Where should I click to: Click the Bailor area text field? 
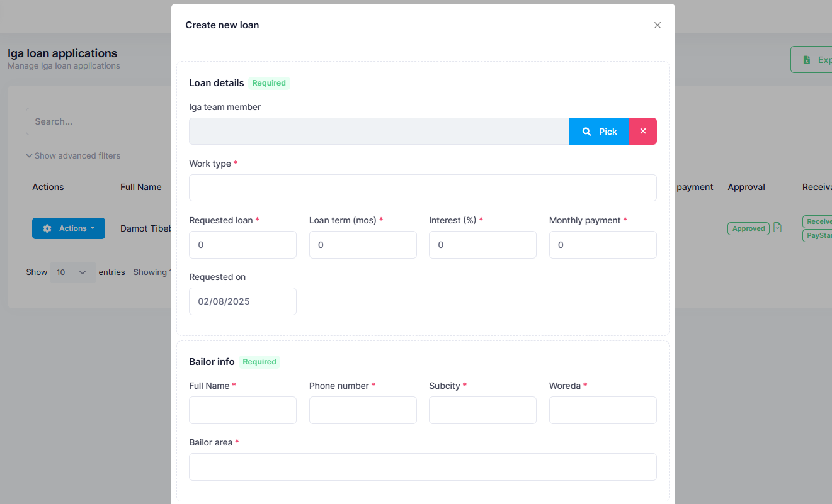point(423,467)
